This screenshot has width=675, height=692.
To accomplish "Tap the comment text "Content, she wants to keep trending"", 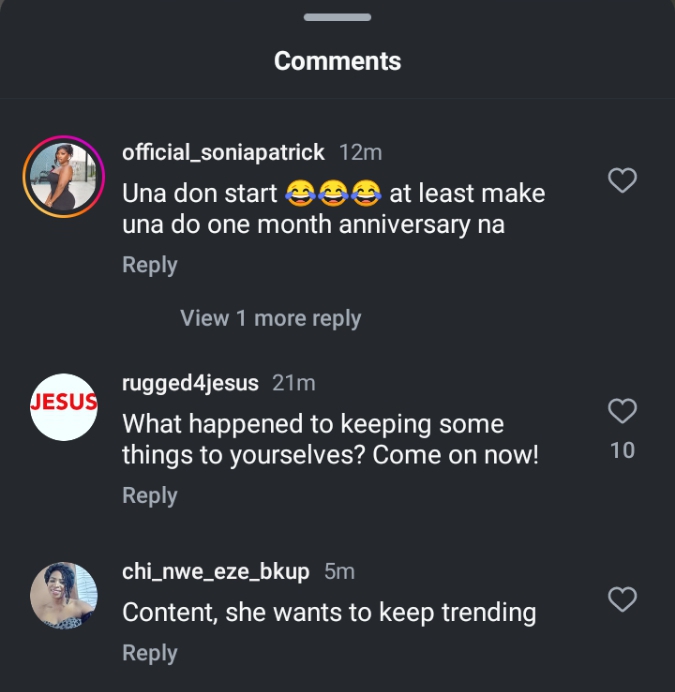I will (329, 612).
